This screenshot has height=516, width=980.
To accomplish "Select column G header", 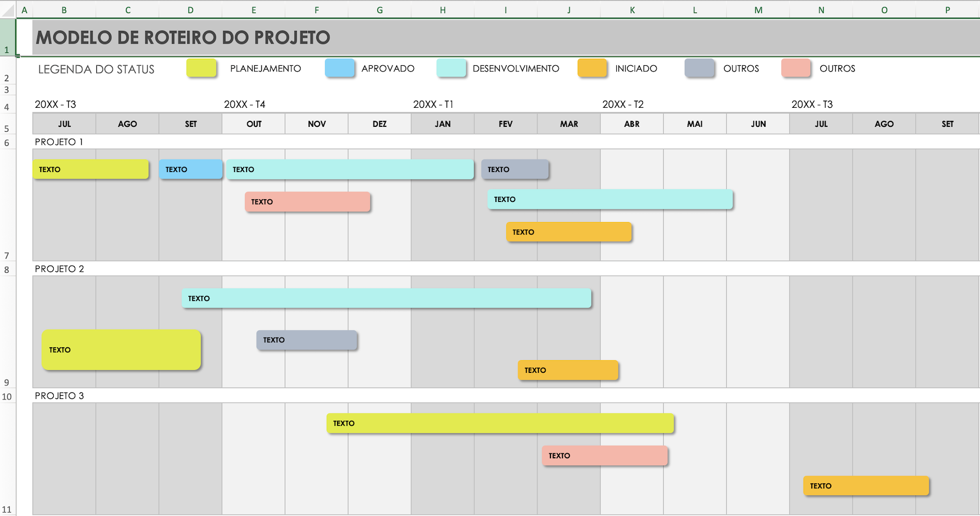I will (x=380, y=10).
